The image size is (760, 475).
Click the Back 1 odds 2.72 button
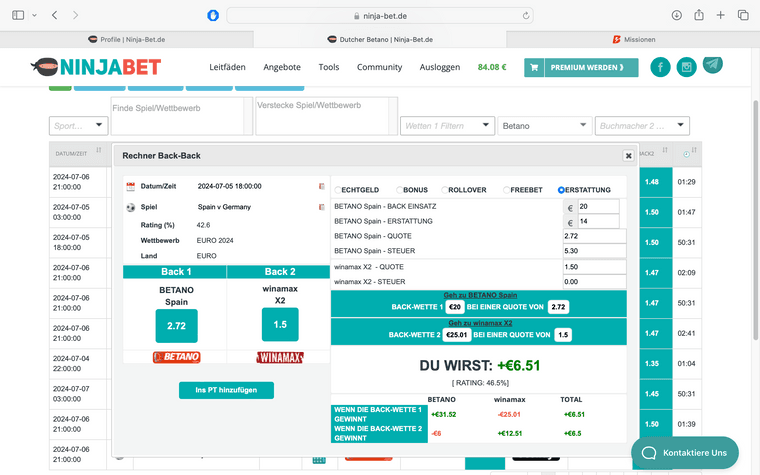[x=176, y=326]
